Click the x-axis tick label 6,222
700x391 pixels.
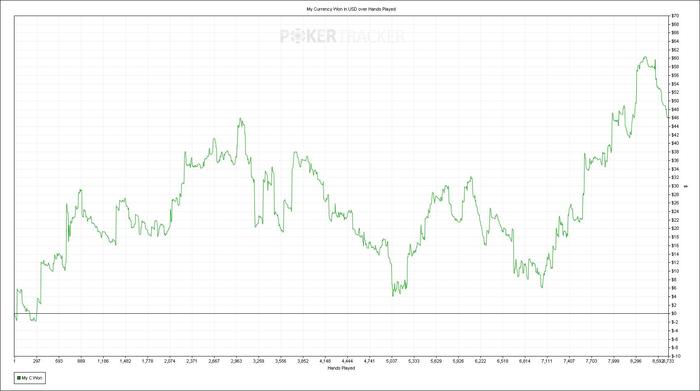[480, 361]
